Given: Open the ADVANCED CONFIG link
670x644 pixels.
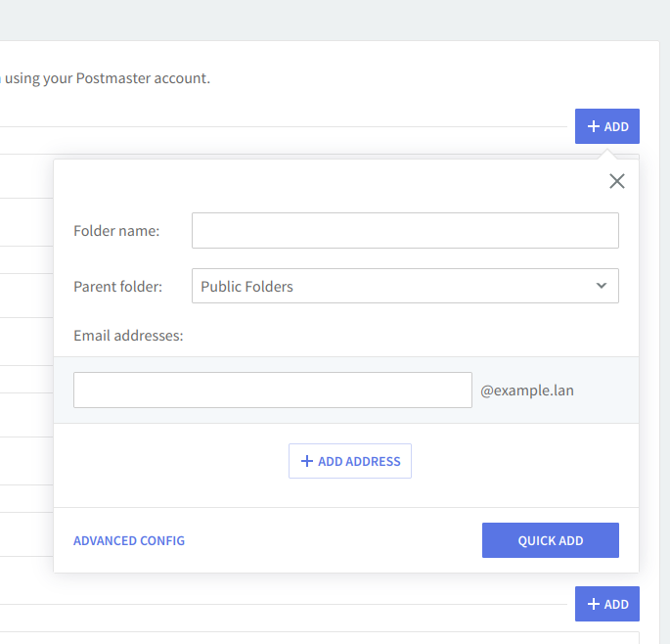Looking at the screenshot, I should pos(129,540).
